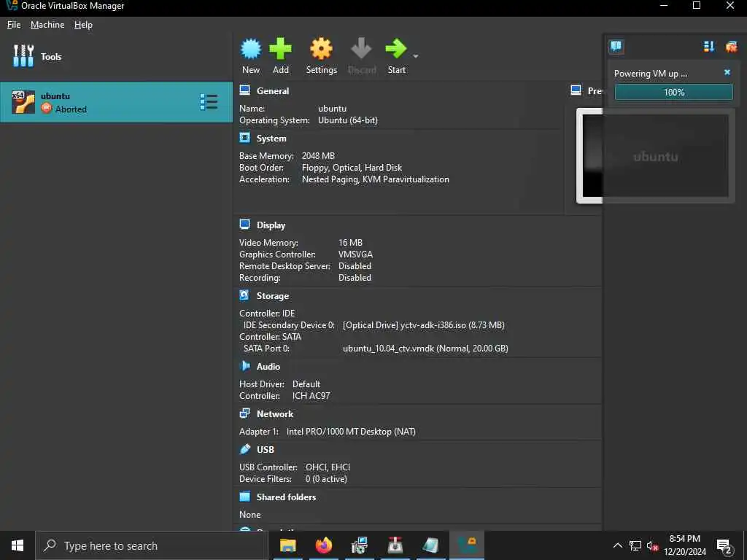Click the Base Memory 2048 MB value
Viewport: 747px width, 560px height.
pos(318,156)
